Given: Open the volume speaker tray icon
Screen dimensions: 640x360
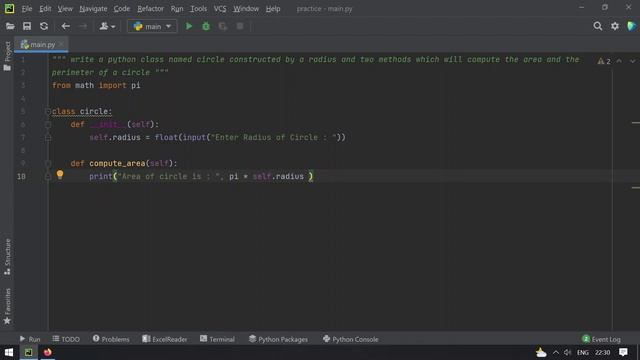Looking at the screenshot, I should (x=567, y=352).
